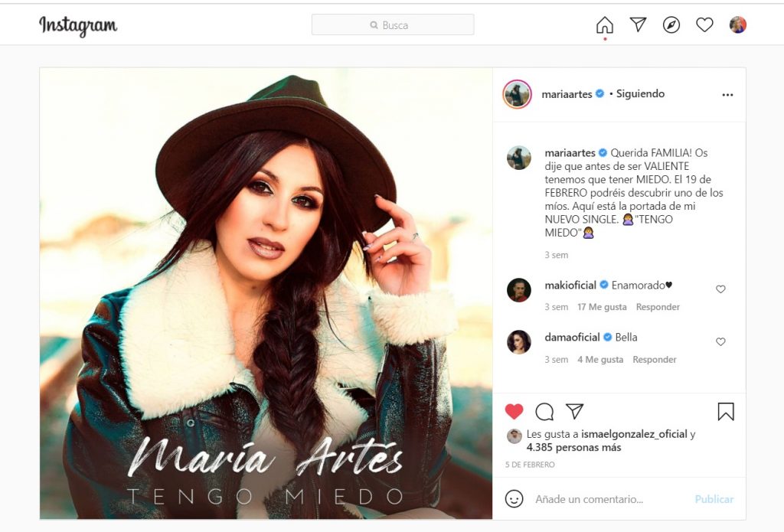
Task: Like damaoficial's Bella comment
Action: 720,341
